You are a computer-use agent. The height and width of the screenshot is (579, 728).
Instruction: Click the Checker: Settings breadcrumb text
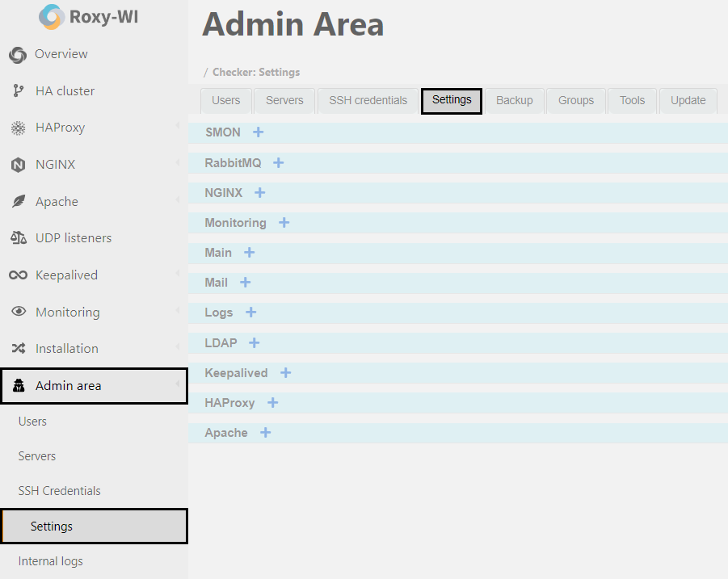coord(256,73)
